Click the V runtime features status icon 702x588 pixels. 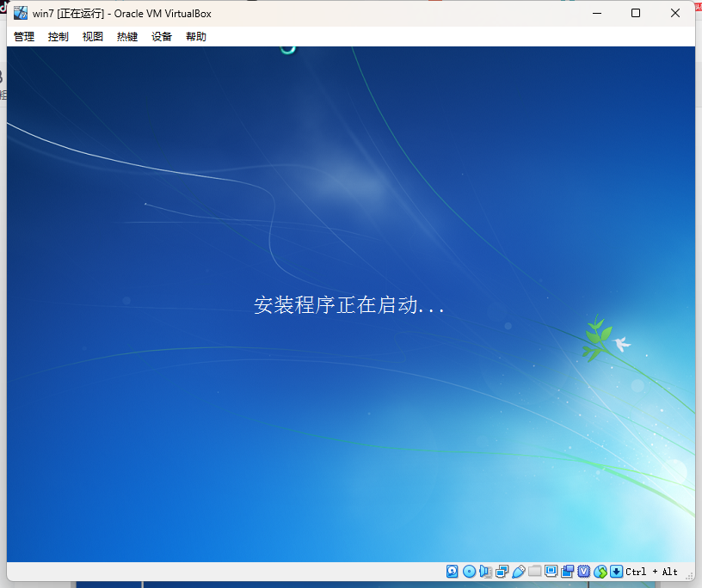click(x=583, y=571)
